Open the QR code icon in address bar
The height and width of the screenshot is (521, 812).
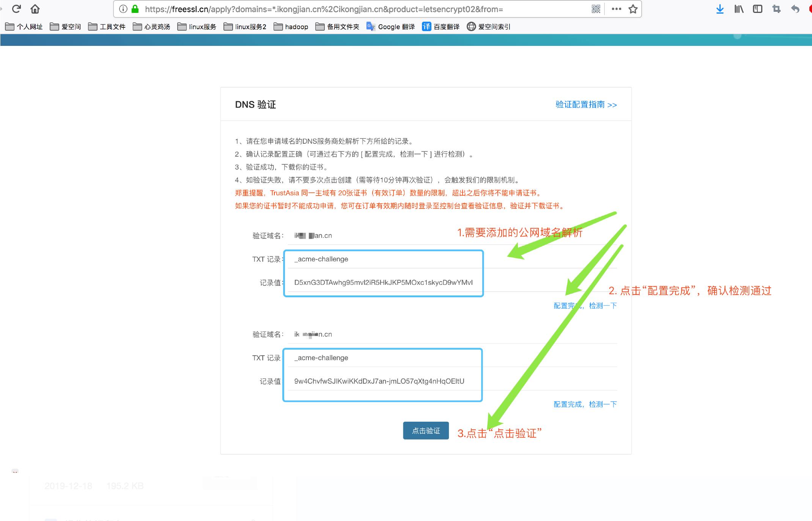pos(596,9)
